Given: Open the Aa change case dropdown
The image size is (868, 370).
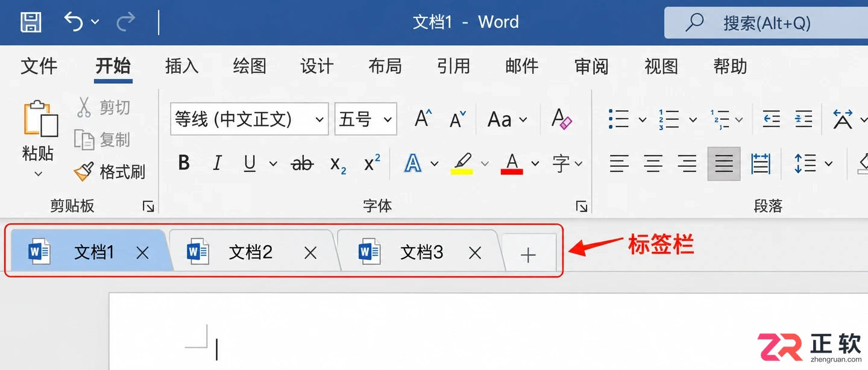Looking at the screenshot, I should tap(507, 119).
